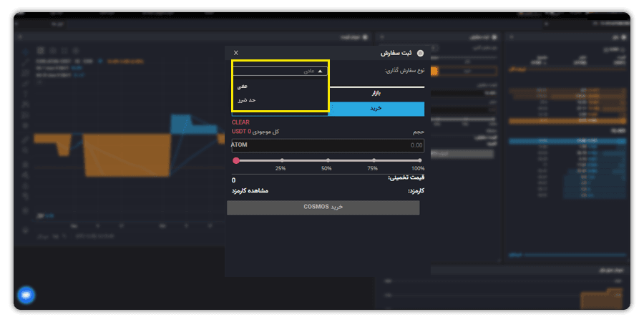This screenshot has height=322, width=644.
Task: Click the round icon beside ثبت سفارش title
Action: (420, 54)
